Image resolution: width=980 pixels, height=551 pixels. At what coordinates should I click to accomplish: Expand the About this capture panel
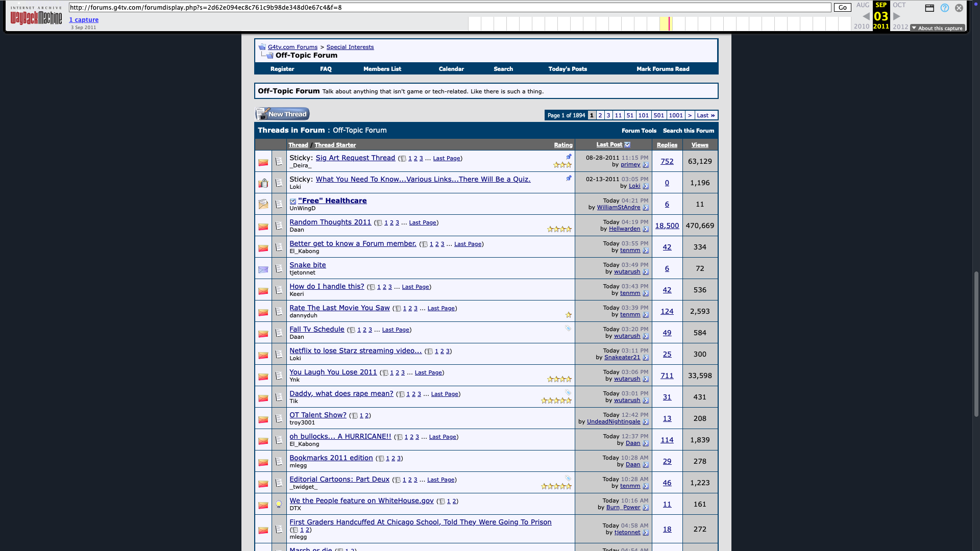coord(938,28)
